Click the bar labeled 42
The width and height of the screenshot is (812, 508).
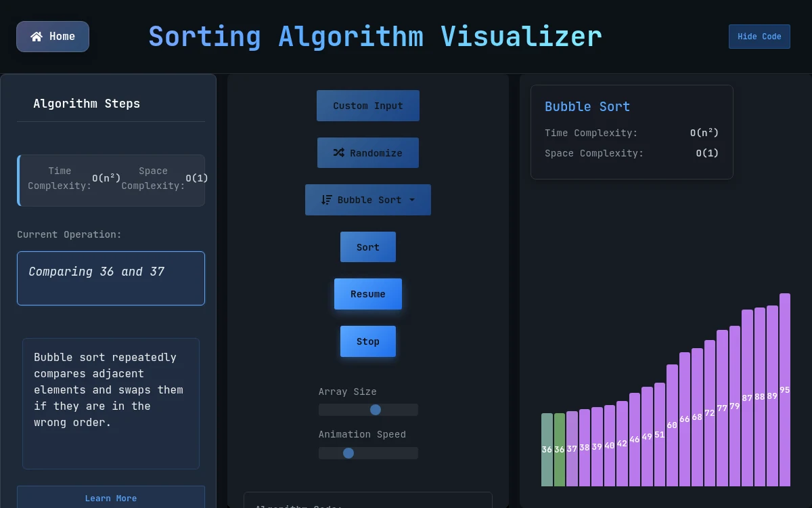point(622,444)
